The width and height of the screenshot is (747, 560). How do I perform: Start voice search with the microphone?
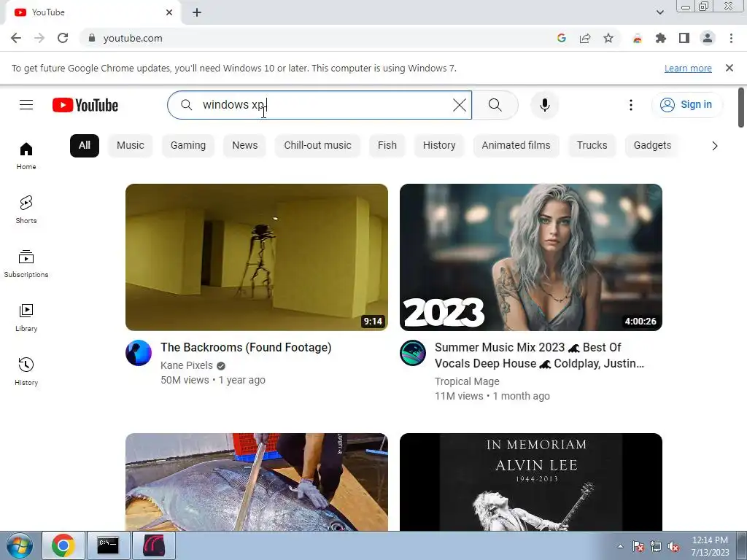544,105
